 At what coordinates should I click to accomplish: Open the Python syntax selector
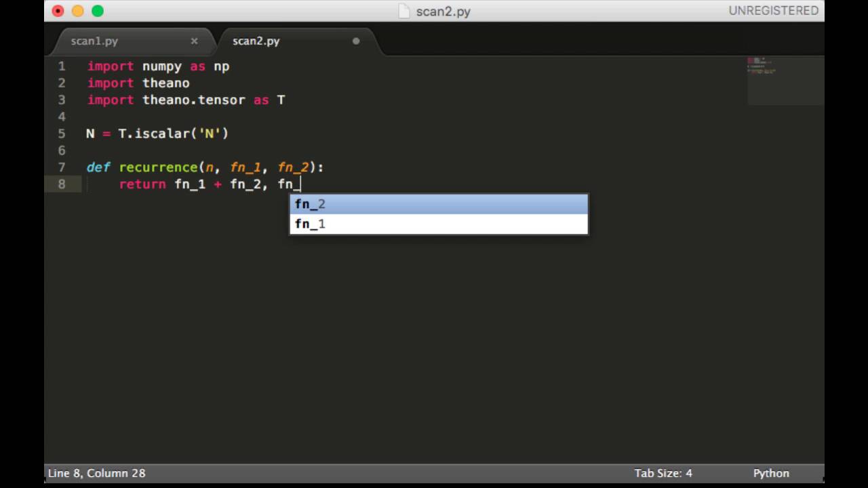tap(771, 473)
